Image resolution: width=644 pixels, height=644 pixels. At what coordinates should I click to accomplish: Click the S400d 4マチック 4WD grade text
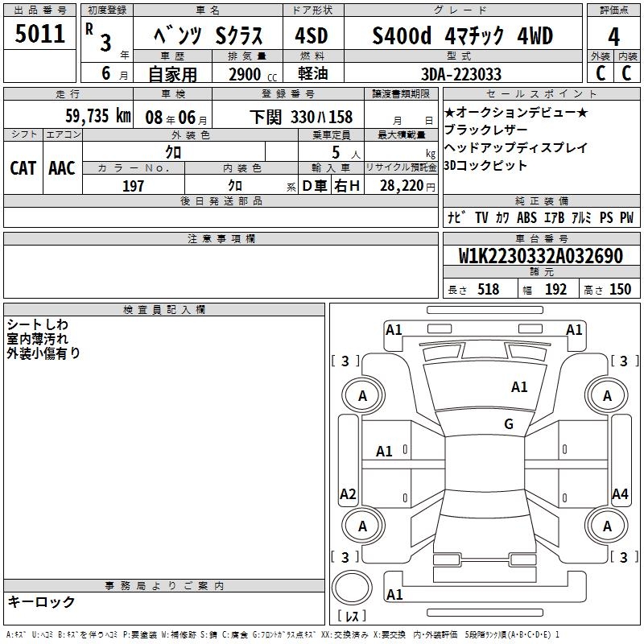coord(463,36)
